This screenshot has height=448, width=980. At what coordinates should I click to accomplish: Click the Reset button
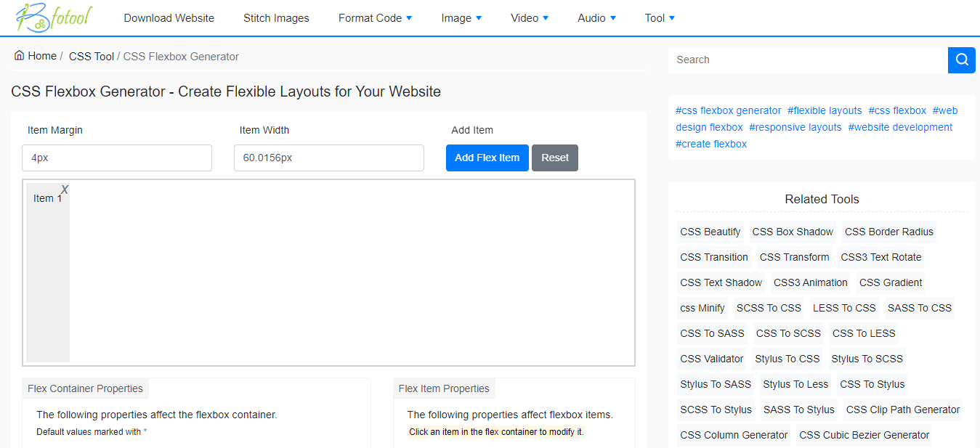tap(554, 158)
